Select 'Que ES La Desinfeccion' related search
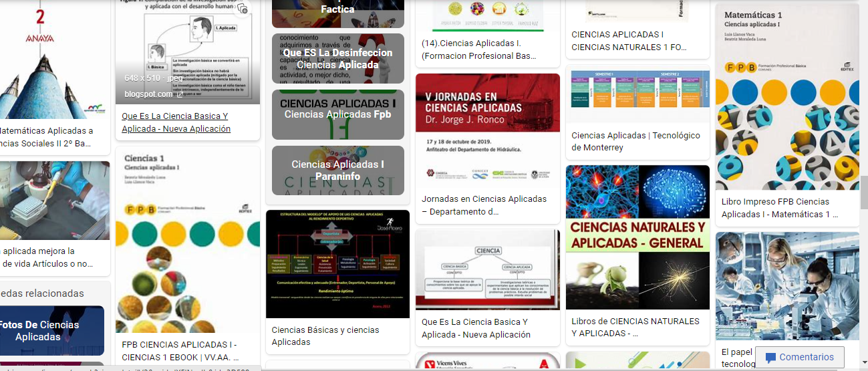868x371 pixels. pos(337,59)
